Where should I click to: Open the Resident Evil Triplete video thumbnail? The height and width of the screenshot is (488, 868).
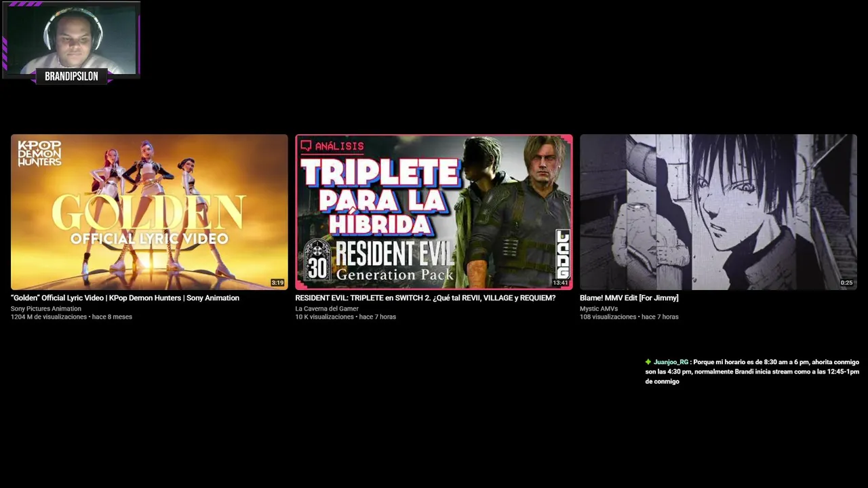(x=434, y=212)
